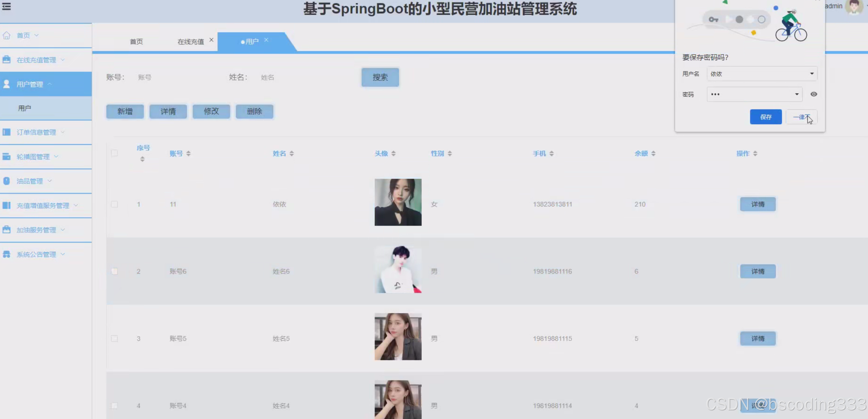Sort table by 姓名 column arrows
The width and height of the screenshot is (868, 419).
292,153
